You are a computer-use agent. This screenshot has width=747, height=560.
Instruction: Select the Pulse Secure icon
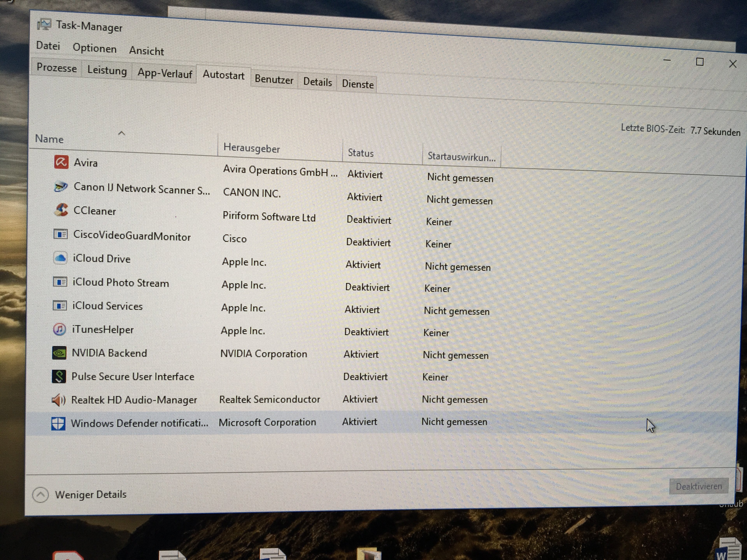(59, 376)
